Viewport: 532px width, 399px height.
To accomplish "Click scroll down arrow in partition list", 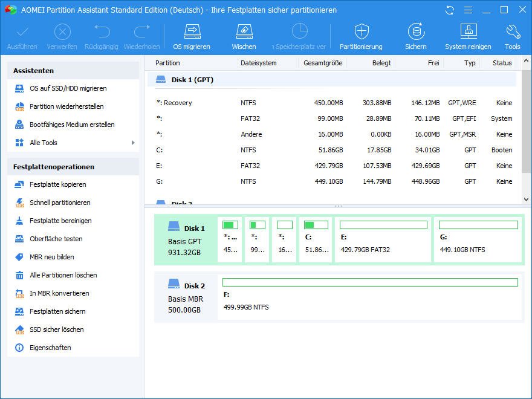I will pos(526,199).
